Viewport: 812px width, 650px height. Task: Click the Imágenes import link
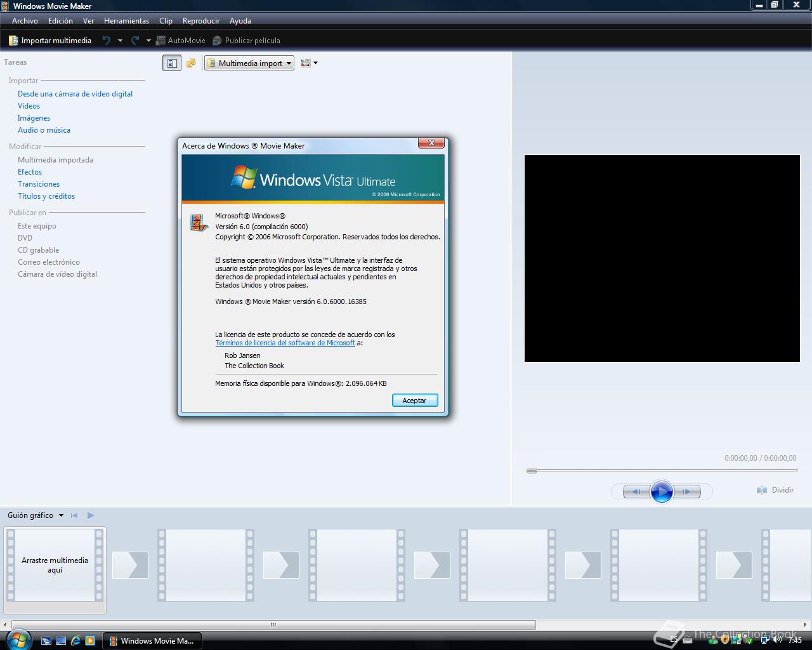pos(34,117)
